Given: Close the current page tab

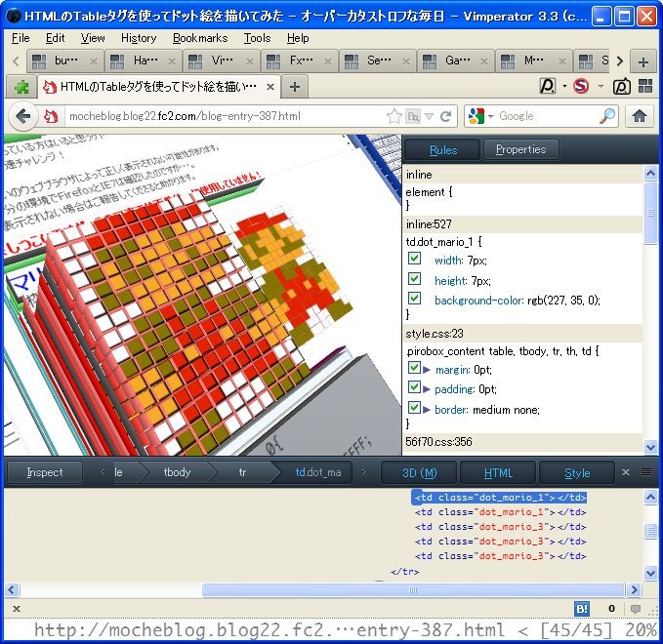Looking at the screenshot, I should (270, 87).
